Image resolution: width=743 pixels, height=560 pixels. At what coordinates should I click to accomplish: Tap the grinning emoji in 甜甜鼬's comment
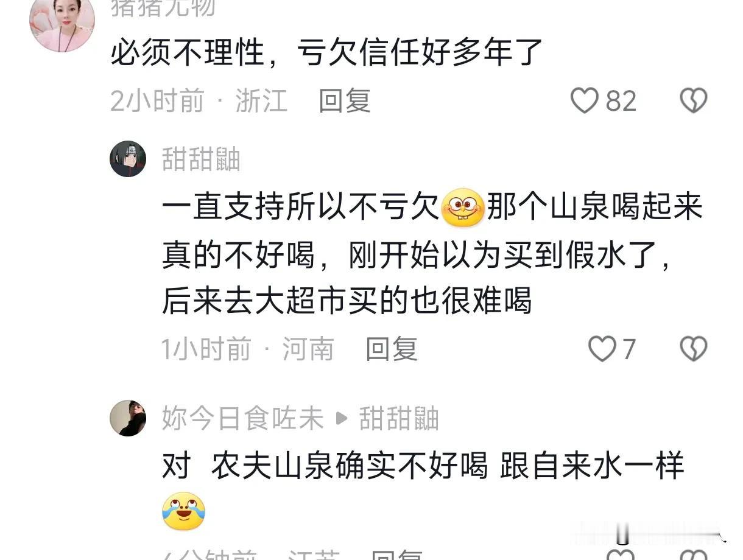click(x=463, y=209)
